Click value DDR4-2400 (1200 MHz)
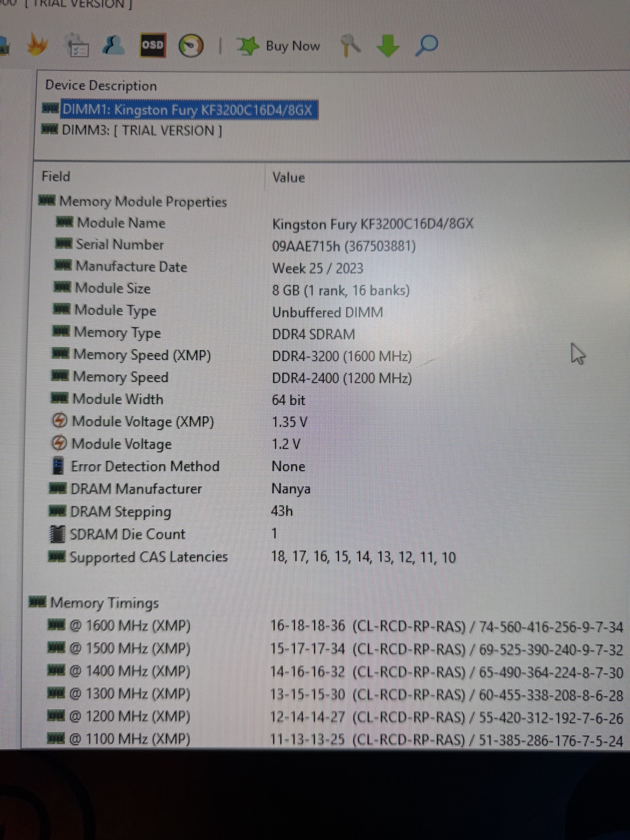Image resolution: width=630 pixels, height=840 pixels. 342,378
